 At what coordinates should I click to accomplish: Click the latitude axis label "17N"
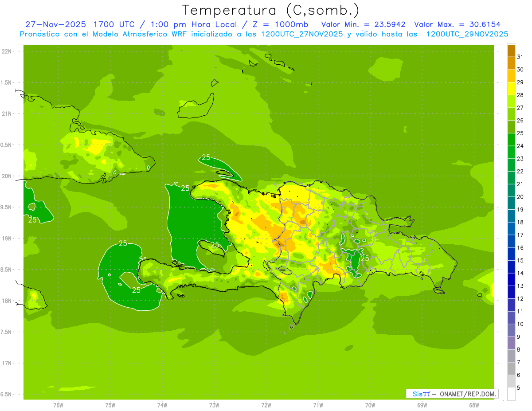point(7,363)
